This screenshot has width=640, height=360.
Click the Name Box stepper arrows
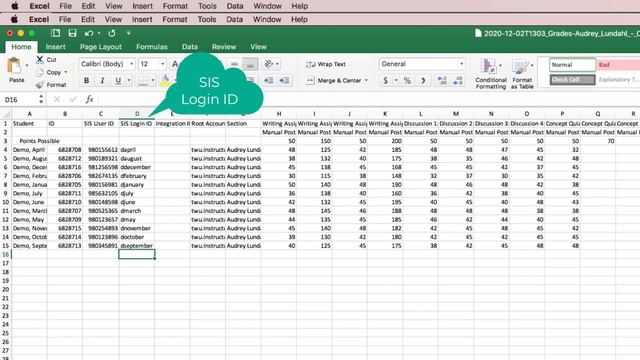click(41, 99)
